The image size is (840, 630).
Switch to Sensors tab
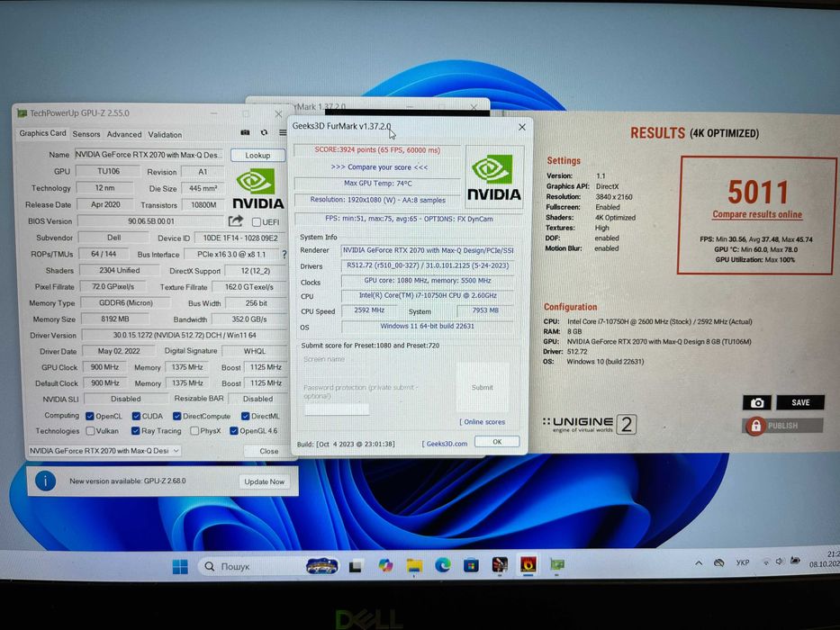tap(86, 134)
